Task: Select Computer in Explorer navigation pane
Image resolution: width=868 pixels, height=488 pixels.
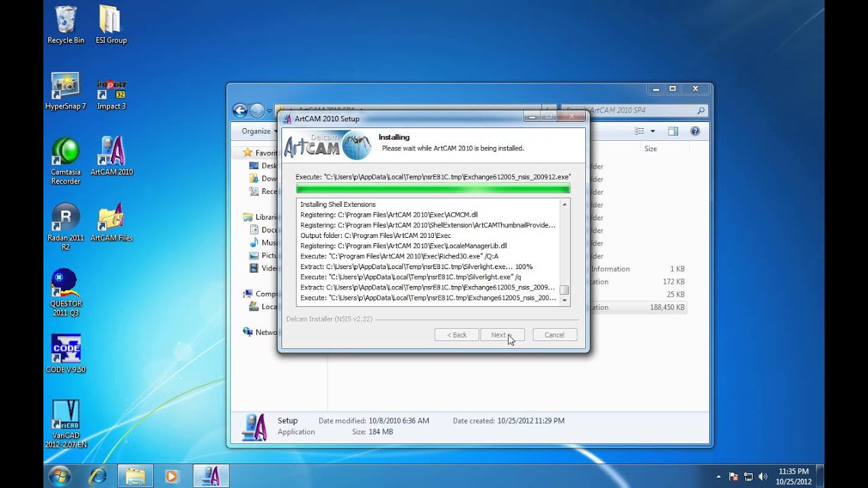Action: pyautogui.click(x=260, y=293)
